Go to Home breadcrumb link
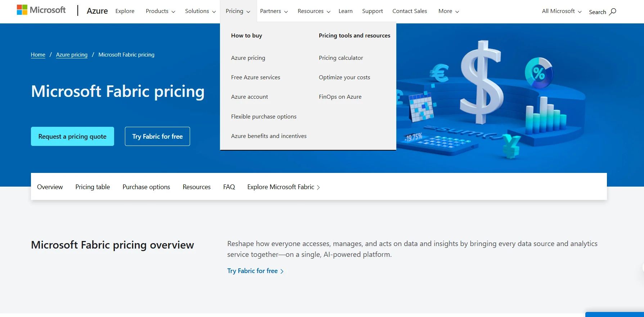Viewport: 644px width, 317px height. [x=38, y=55]
